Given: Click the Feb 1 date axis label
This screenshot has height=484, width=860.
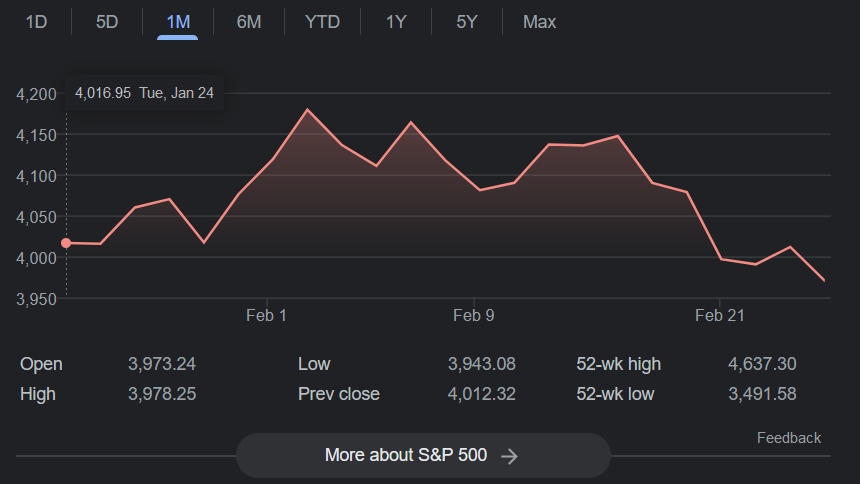Looking at the screenshot, I should tap(266, 315).
